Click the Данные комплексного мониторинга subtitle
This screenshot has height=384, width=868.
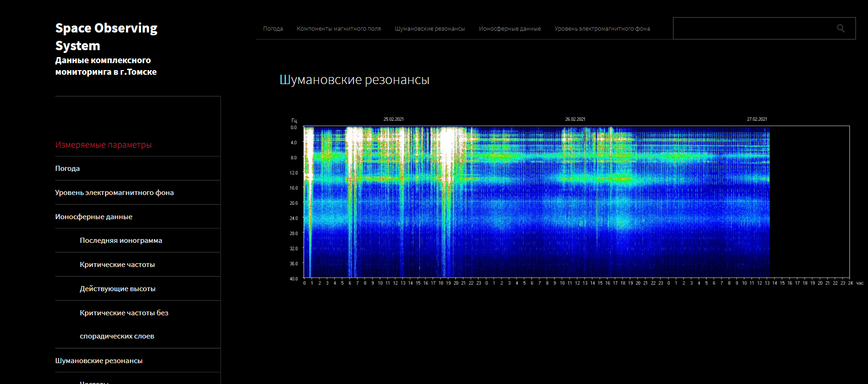106,66
